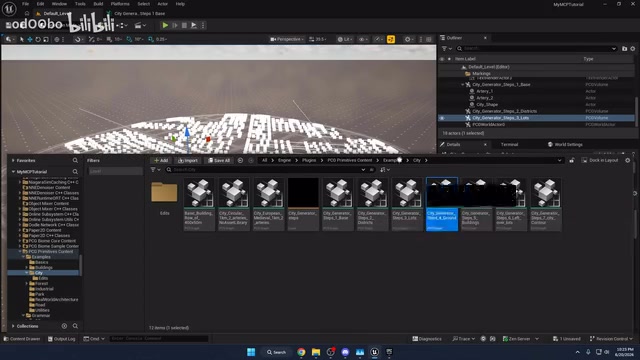Select City_Shape in the Outliner
Viewport: 640px width, 360px height.
point(487,104)
